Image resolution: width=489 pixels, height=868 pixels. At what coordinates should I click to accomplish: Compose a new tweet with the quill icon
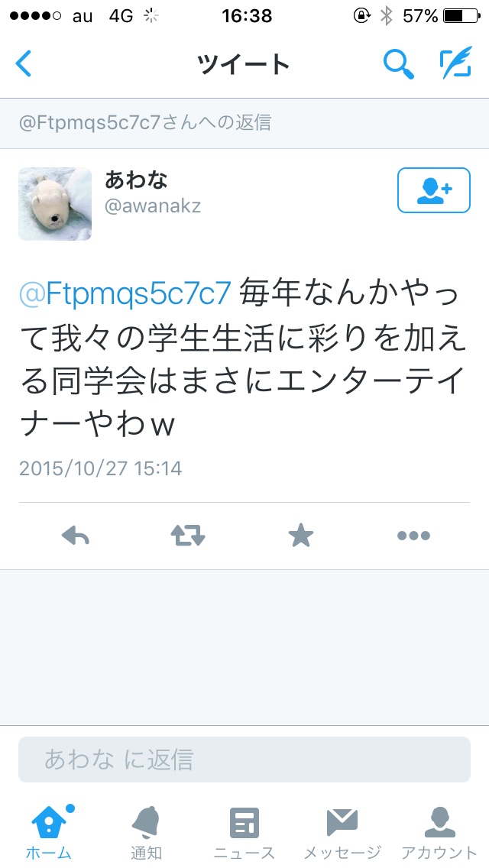456,62
